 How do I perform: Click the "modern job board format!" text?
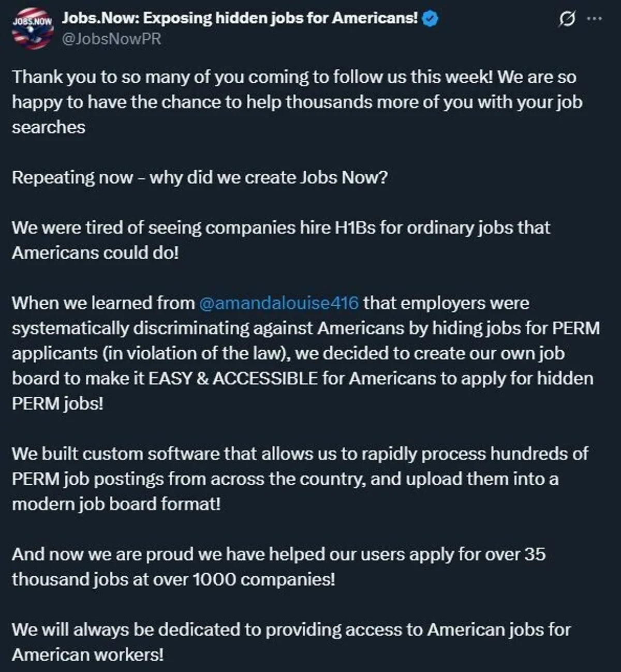pos(116,503)
